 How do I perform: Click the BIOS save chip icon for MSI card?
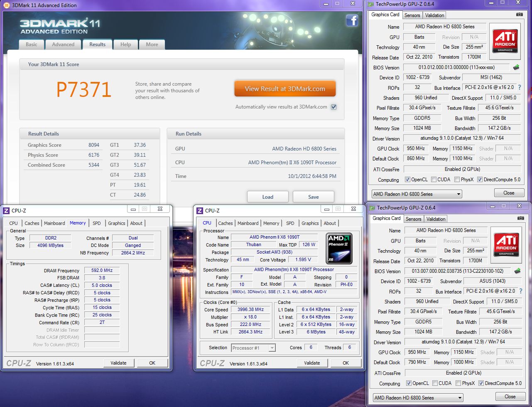tap(516, 67)
